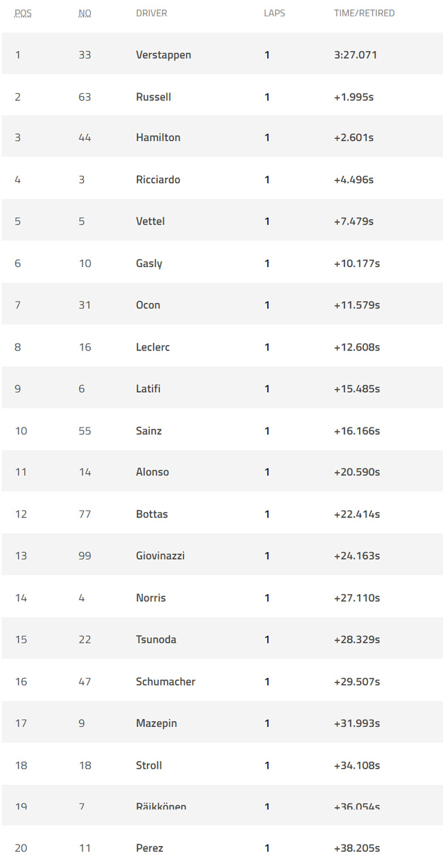Screen dimensions: 443x868
Task: Select Leclerc's name
Action: [x=153, y=347]
